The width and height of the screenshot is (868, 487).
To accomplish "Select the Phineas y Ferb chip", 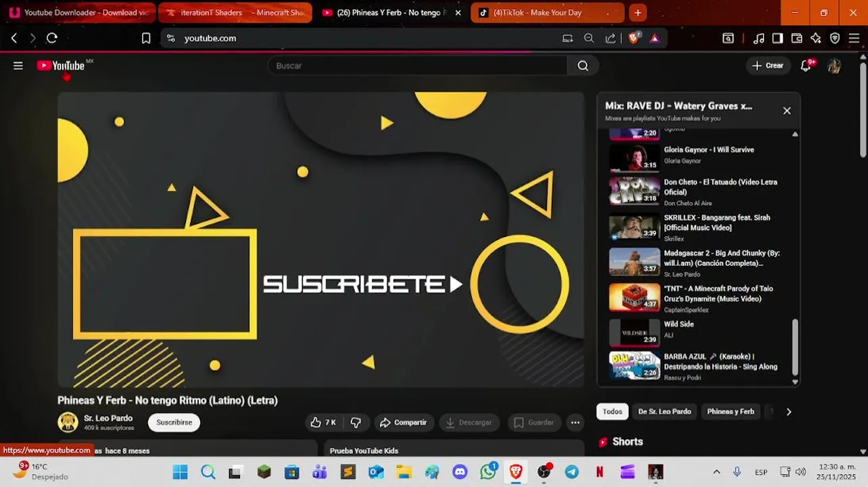I will tap(731, 411).
